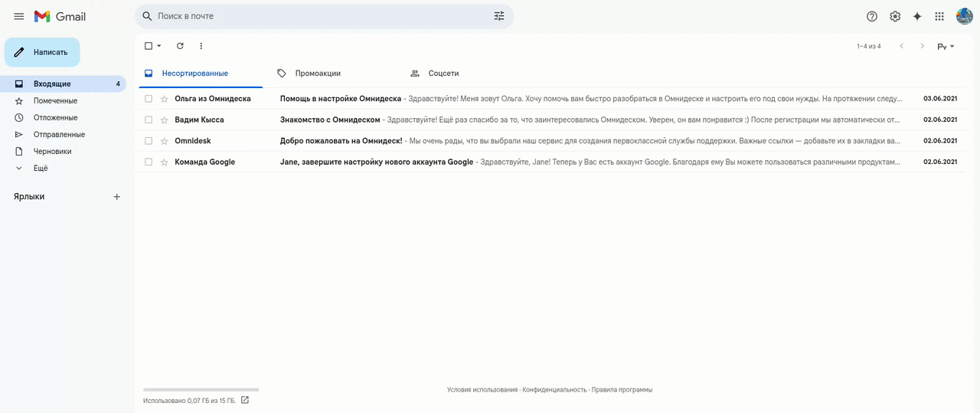Image resolution: width=980 pixels, height=413 pixels.
Task: Click the Поиск в почте search field
Action: (324, 16)
